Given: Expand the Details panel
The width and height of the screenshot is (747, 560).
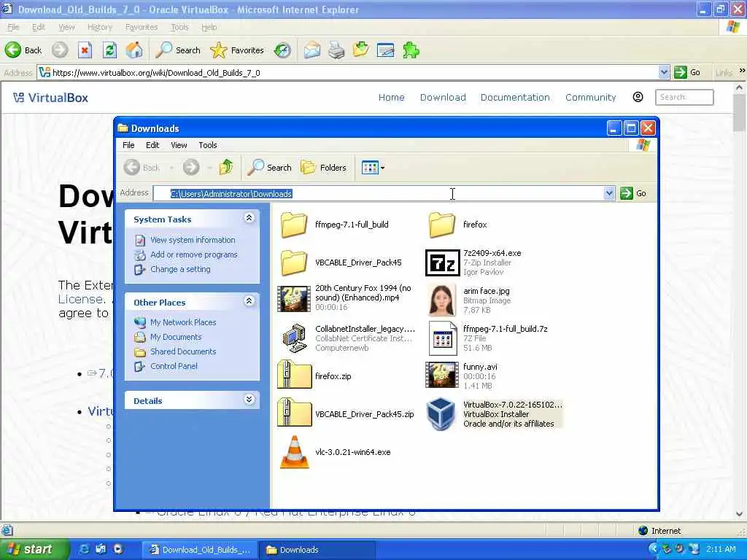Looking at the screenshot, I should 249,400.
